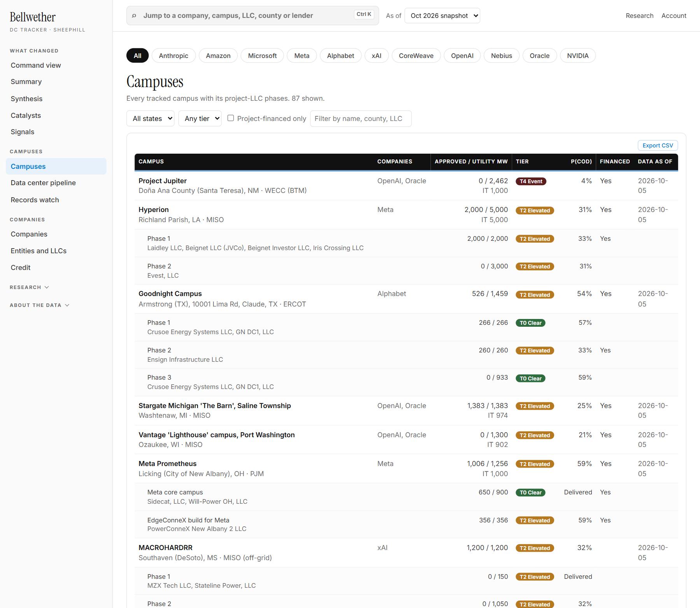
Task: Open the Hyperion campus row
Action: pos(406,215)
